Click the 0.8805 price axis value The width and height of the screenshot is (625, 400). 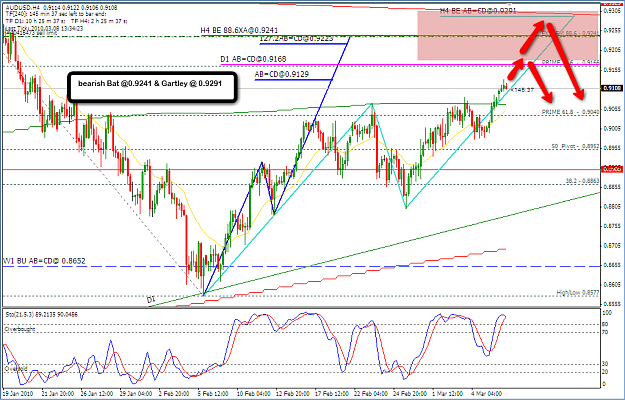(613, 206)
